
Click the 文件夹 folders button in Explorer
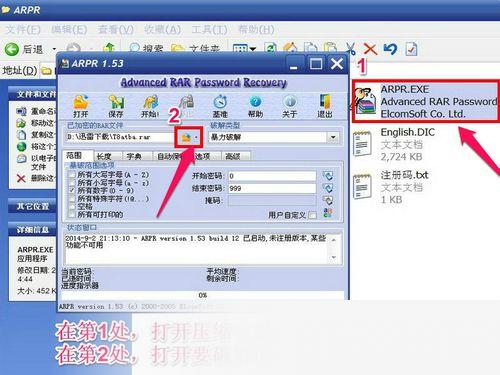tap(195, 49)
